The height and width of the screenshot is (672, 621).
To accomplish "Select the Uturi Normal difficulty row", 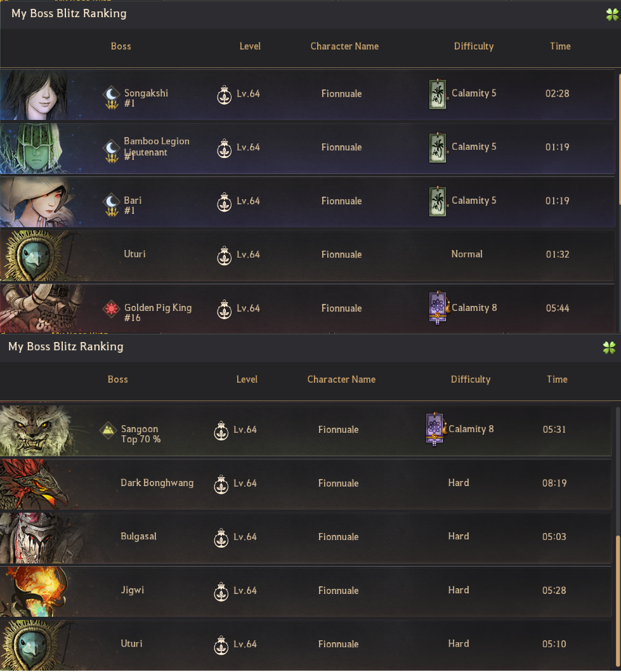I will pyautogui.click(x=307, y=256).
